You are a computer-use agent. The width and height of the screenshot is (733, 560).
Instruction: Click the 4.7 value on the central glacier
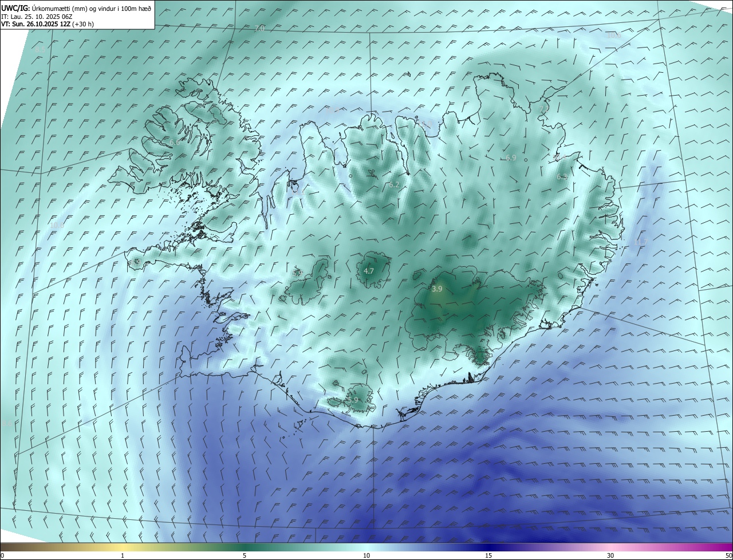point(369,271)
